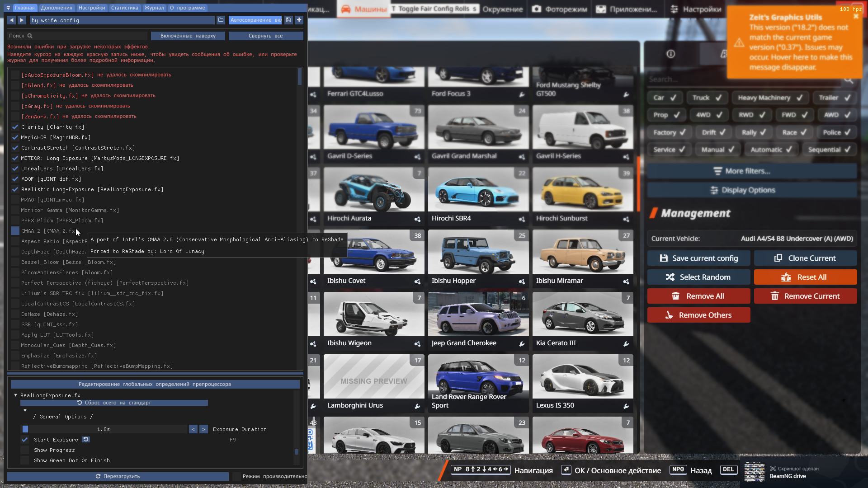Viewport: 868px width, 488px height.
Task: Click the Lexus IS 350 wrench icon
Action: pos(626,406)
